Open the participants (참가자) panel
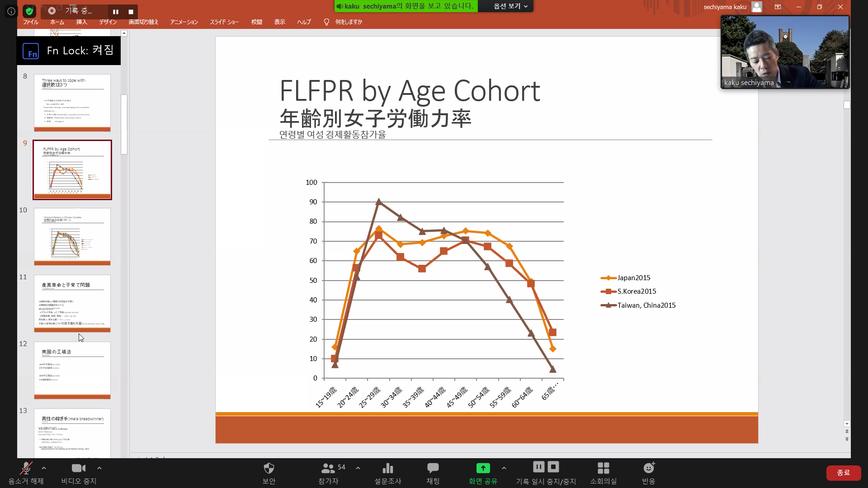 pyautogui.click(x=328, y=469)
